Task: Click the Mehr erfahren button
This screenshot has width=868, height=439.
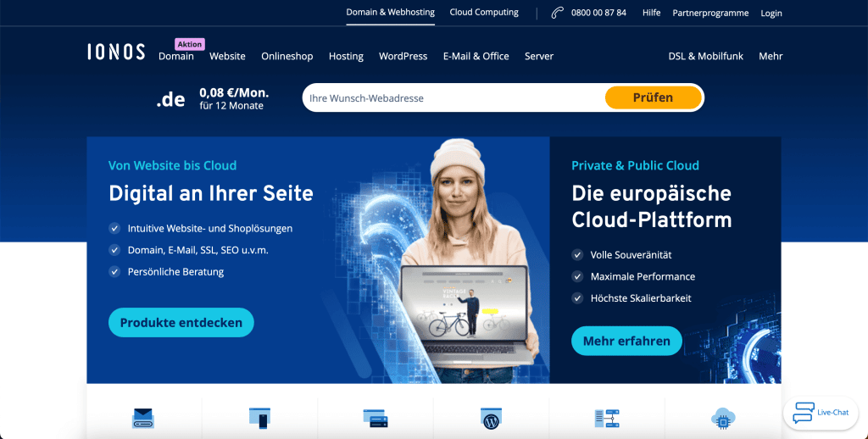Action: tap(626, 341)
